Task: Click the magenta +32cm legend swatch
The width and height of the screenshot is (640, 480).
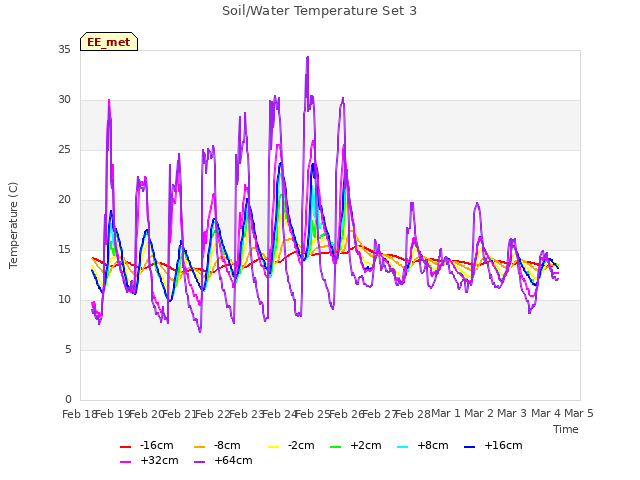Action: pos(125,462)
